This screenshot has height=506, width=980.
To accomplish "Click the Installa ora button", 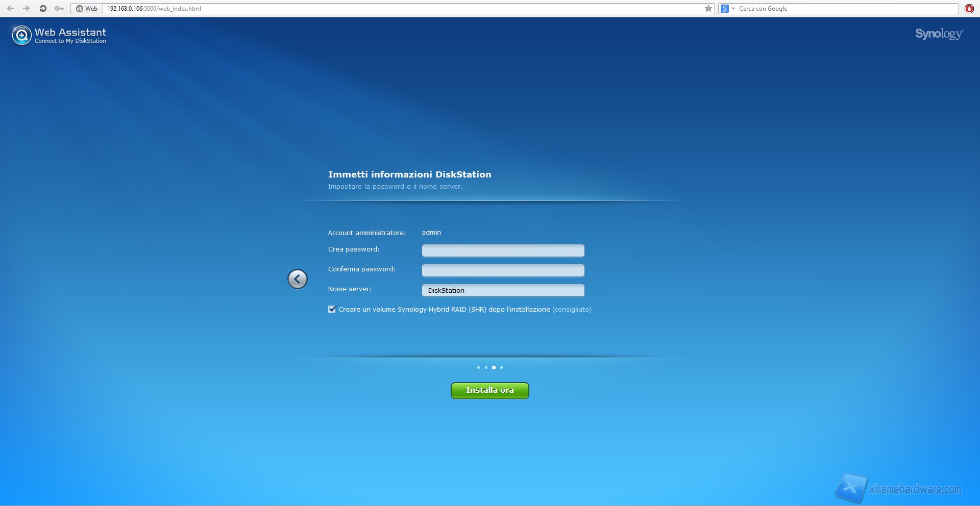I will point(489,391).
